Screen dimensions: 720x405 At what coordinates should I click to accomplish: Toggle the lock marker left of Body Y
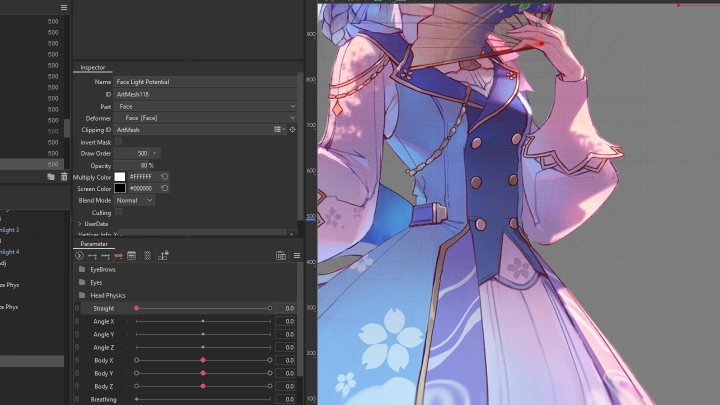[x=77, y=373]
